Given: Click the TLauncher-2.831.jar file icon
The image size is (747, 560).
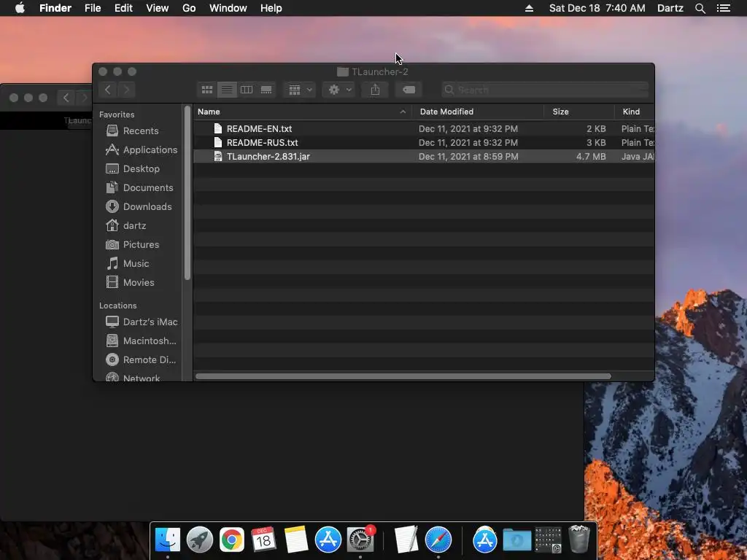Looking at the screenshot, I should [x=217, y=156].
